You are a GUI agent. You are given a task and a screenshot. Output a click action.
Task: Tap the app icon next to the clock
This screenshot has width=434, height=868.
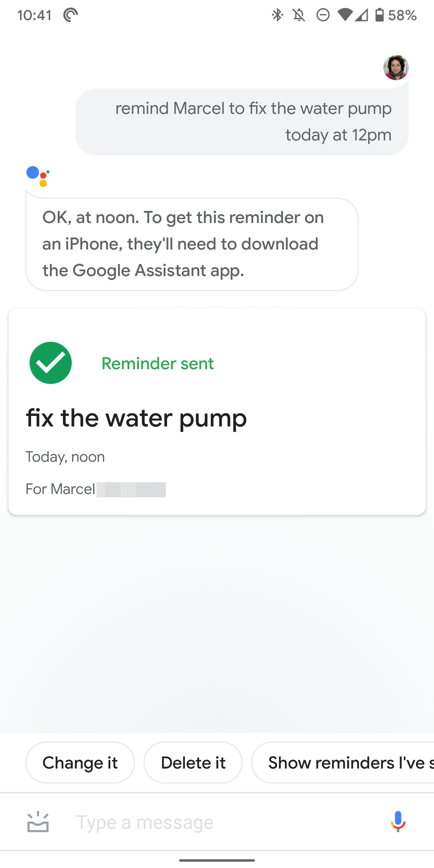[x=71, y=15]
